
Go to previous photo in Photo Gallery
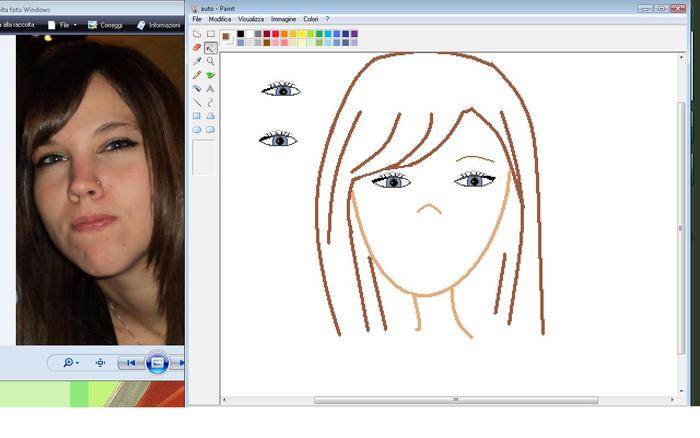(x=131, y=363)
